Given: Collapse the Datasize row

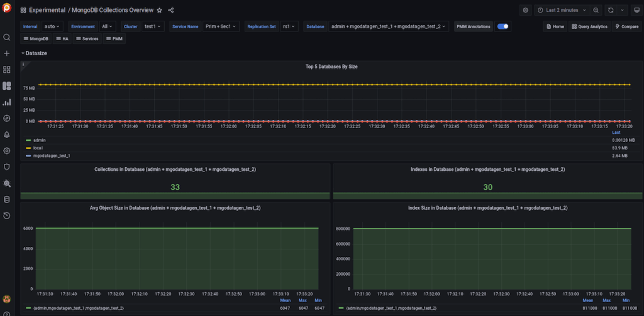Looking at the screenshot, I should pos(34,53).
